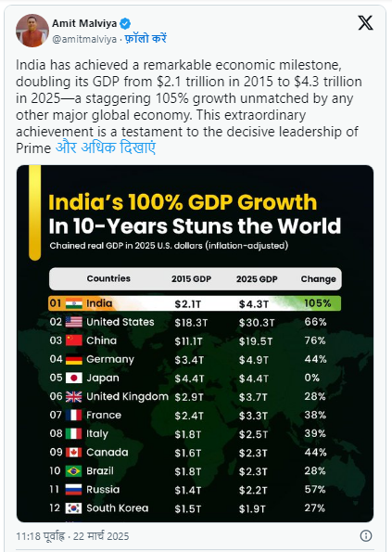This screenshot has width=392, height=552.
Task: Open the tweet info icon
Action: [366, 536]
